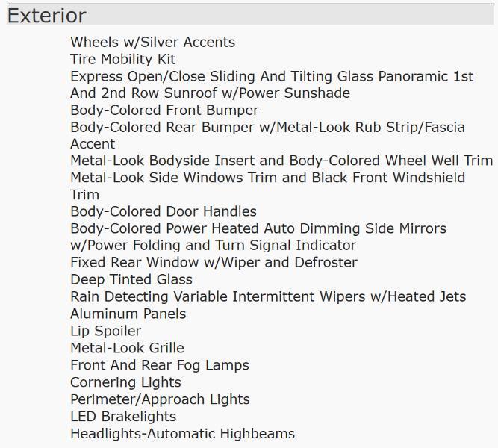Click the Wheels w/Silver Accents line
This screenshot has height=448, width=498.
[152, 43]
